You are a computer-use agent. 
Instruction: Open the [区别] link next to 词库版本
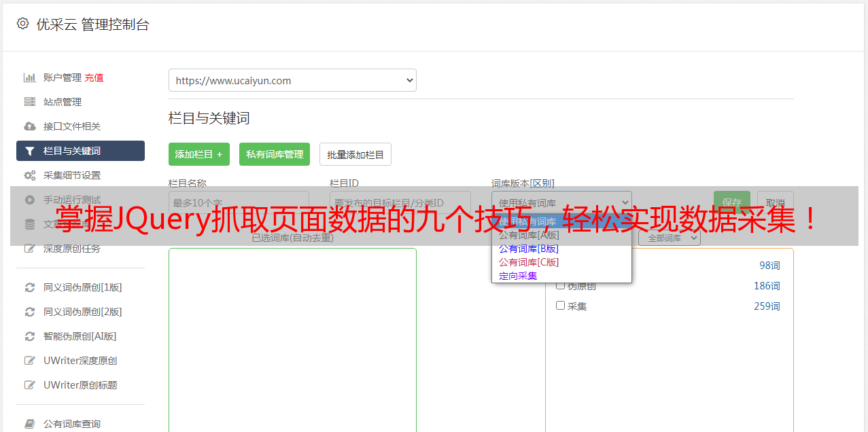542,183
